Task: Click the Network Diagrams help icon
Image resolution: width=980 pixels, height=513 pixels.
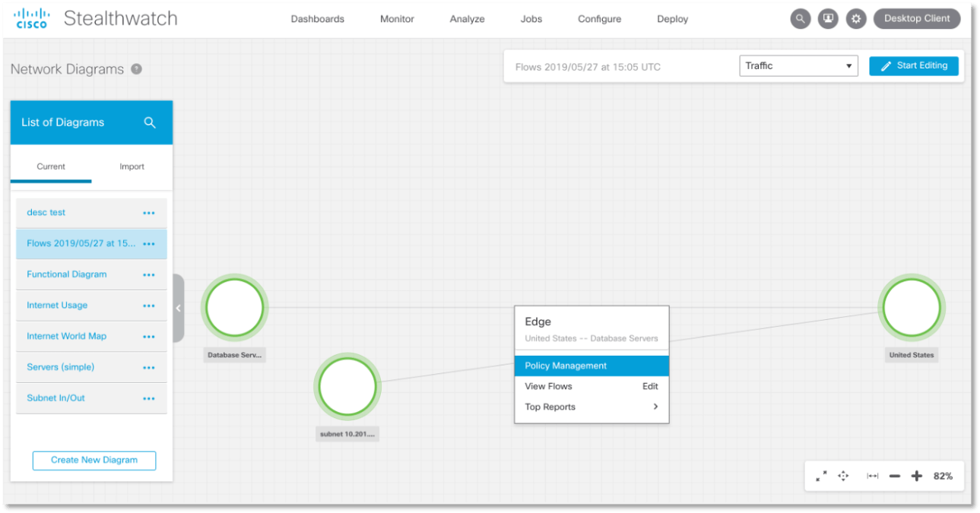Action: pyautogui.click(x=136, y=69)
